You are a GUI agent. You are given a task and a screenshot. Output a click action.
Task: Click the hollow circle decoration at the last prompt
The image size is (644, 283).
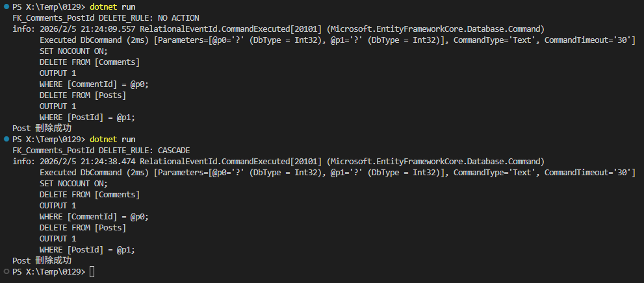coord(6,271)
